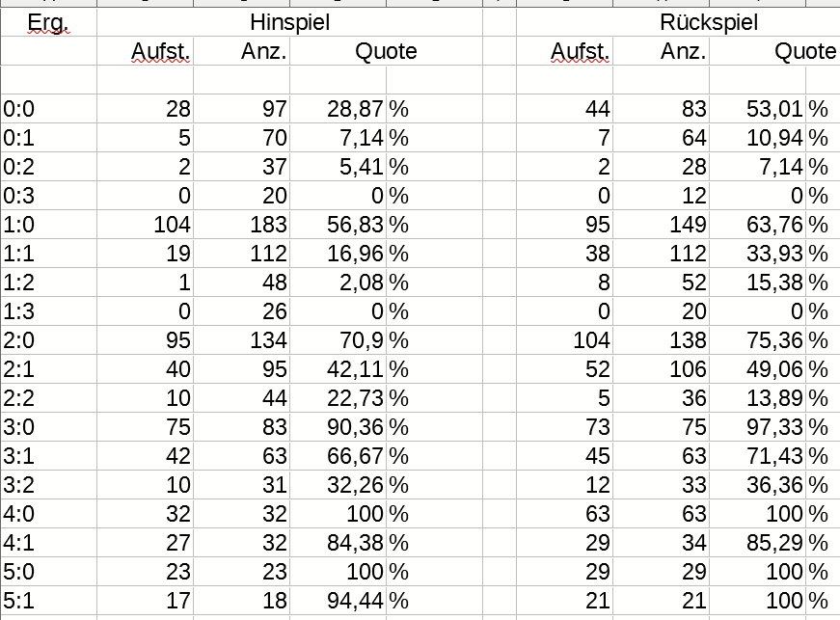Select Hinspiel quote cell 94,44
Image resolution: width=840 pixels, height=620 pixels.
pyautogui.click(x=339, y=601)
